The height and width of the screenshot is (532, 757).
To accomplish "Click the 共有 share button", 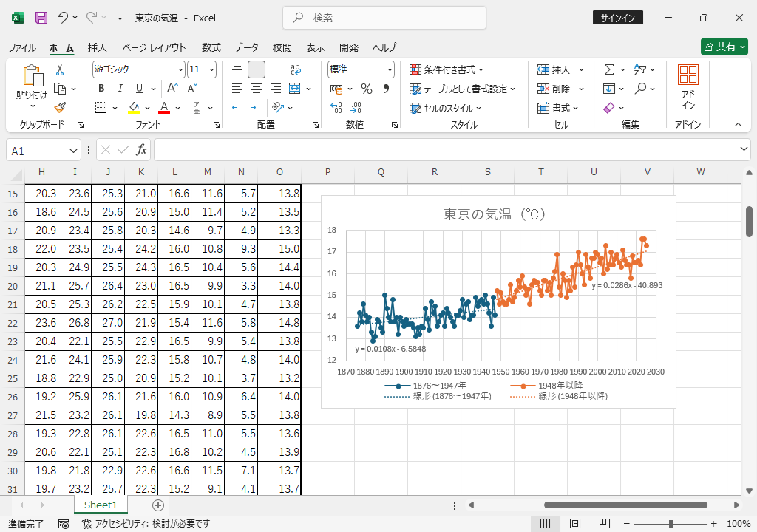I will click(x=724, y=47).
